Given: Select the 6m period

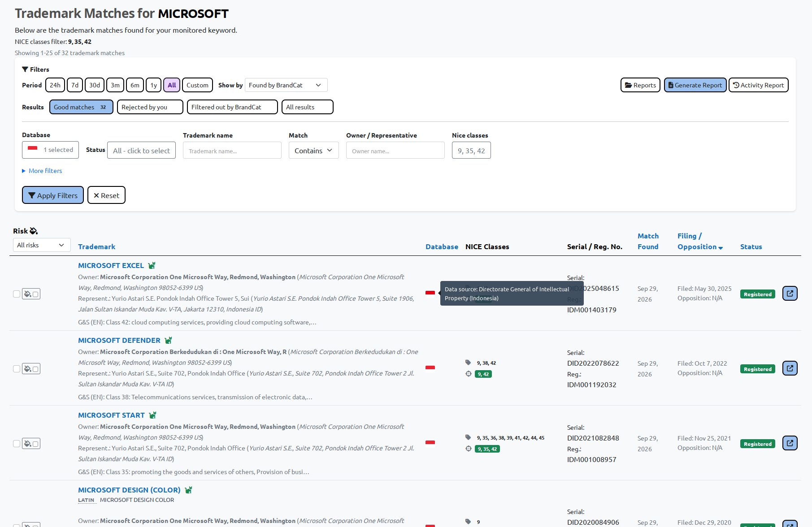Looking at the screenshot, I should coord(135,85).
